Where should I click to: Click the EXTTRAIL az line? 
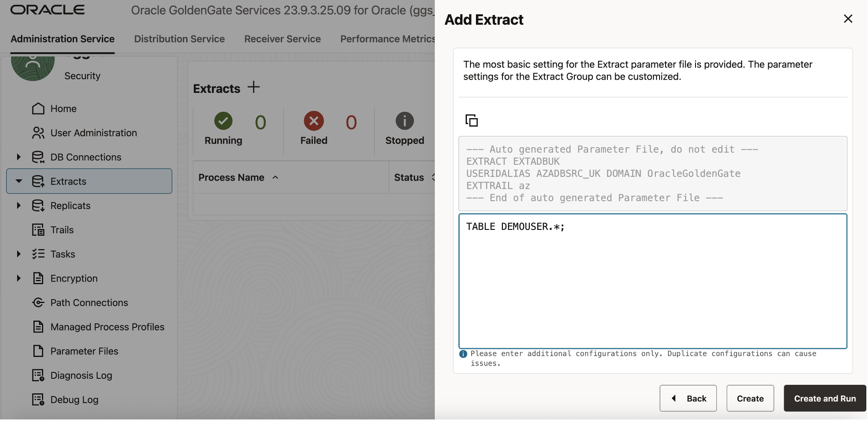[x=498, y=186]
